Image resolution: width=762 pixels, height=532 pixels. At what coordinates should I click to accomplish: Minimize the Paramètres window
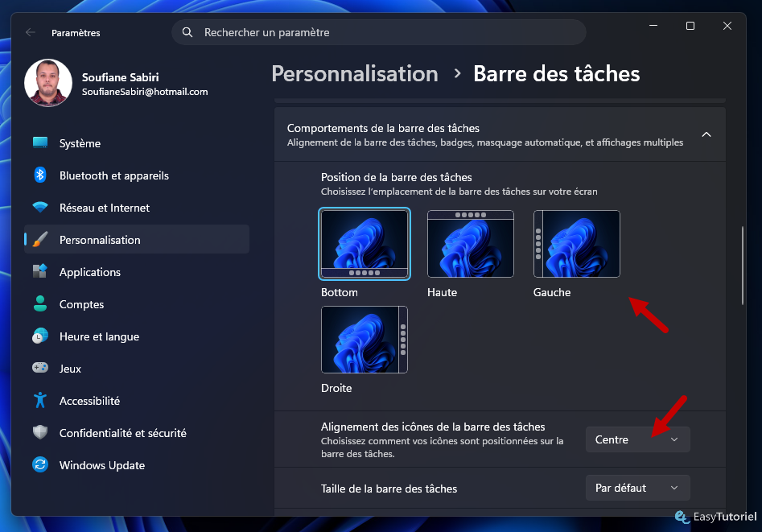point(653,25)
